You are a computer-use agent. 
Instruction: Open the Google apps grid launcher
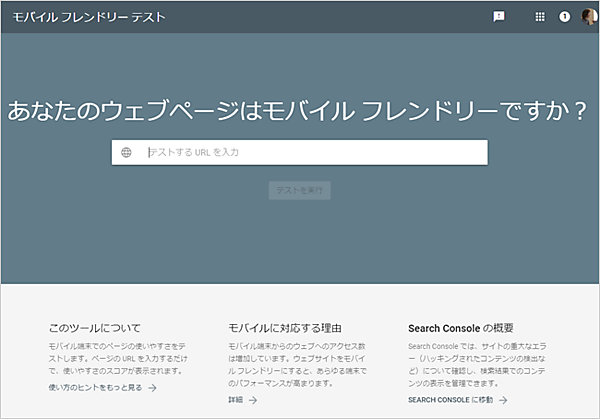[540, 17]
